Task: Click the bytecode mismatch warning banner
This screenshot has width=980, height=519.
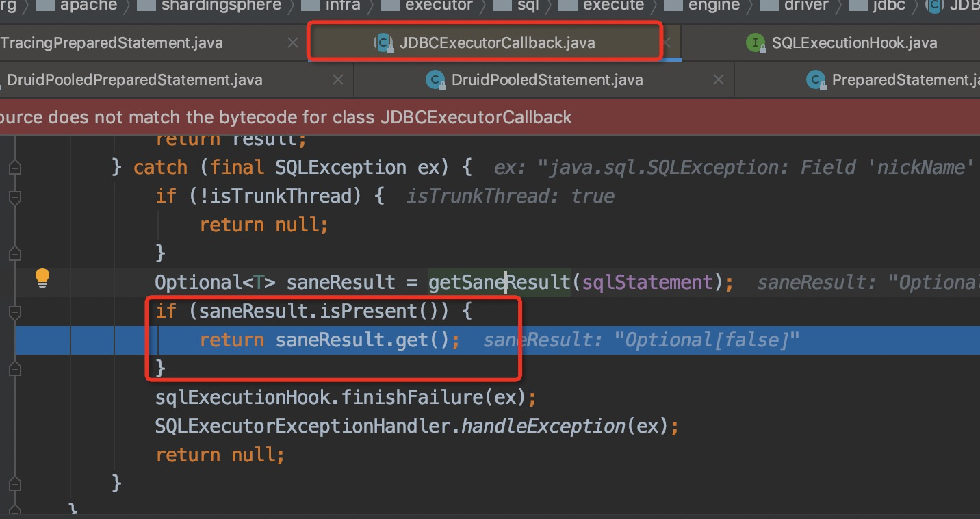Action: (x=287, y=116)
